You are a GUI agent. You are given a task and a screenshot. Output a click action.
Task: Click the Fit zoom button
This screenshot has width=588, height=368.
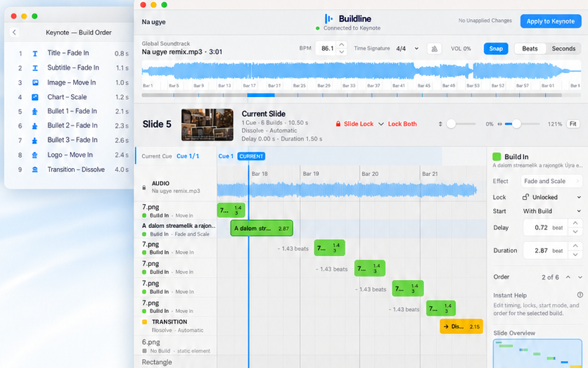coord(573,124)
